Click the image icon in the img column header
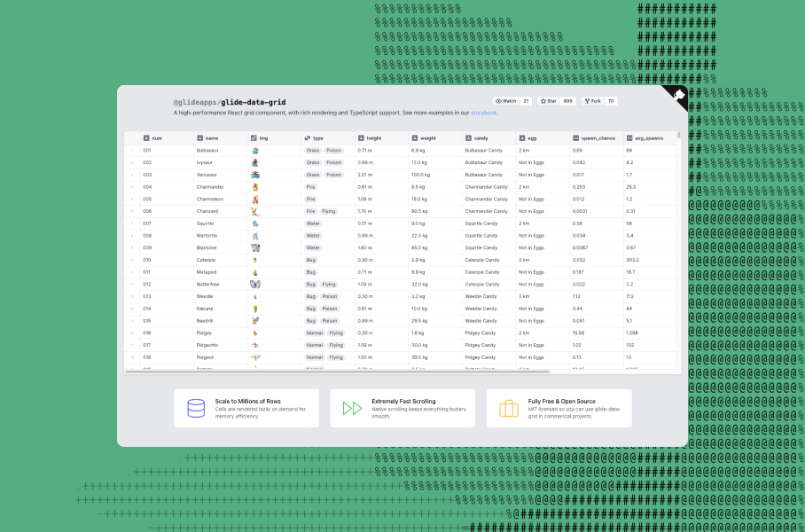The image size is (805, 532). (x=253, y=138)
